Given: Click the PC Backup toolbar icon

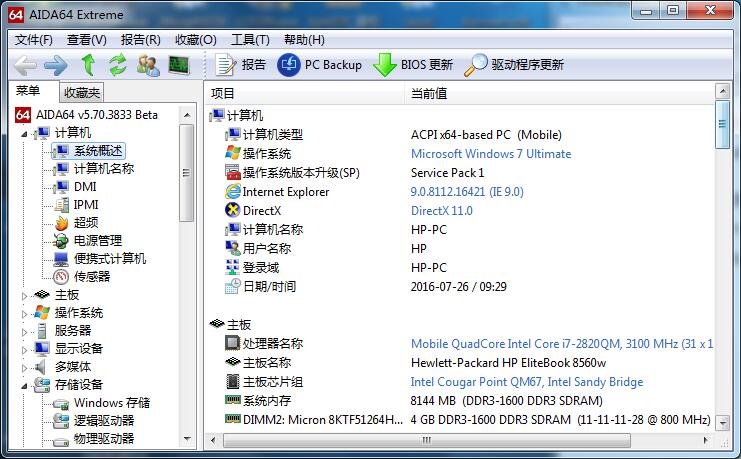Looking at the screenshot, I should 320,65.
